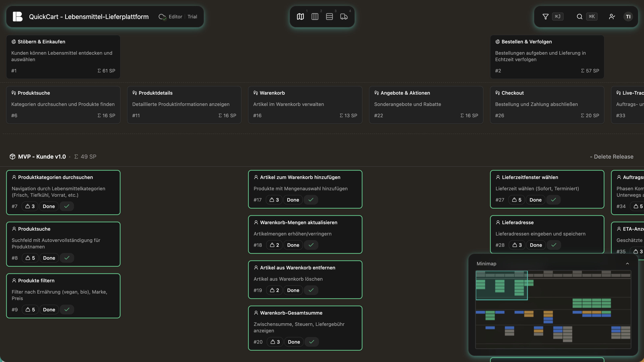Select the Warenkorb epic card #16
Viewport: 644px width, 362px height.
[305, 104]
